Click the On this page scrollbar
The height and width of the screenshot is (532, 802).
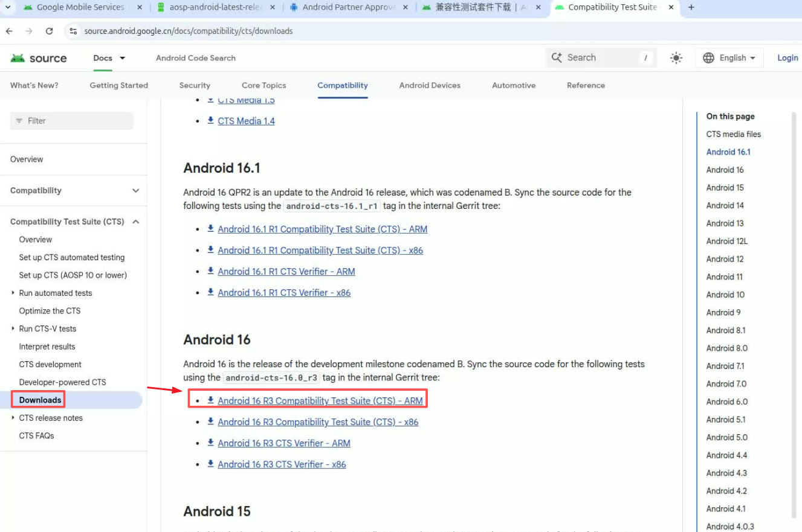pyautogui.click(x=794, y=314)
